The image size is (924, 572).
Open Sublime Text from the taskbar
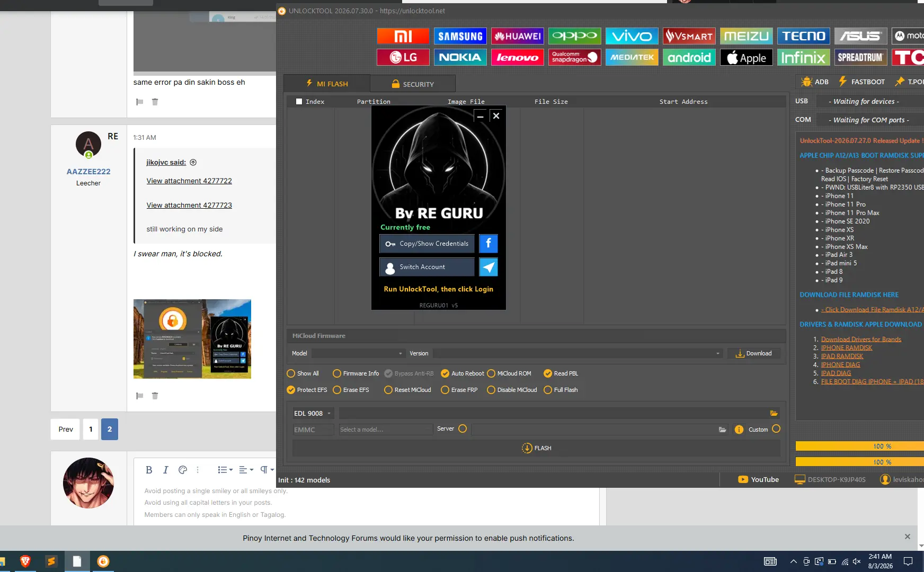tap(51, 561)
